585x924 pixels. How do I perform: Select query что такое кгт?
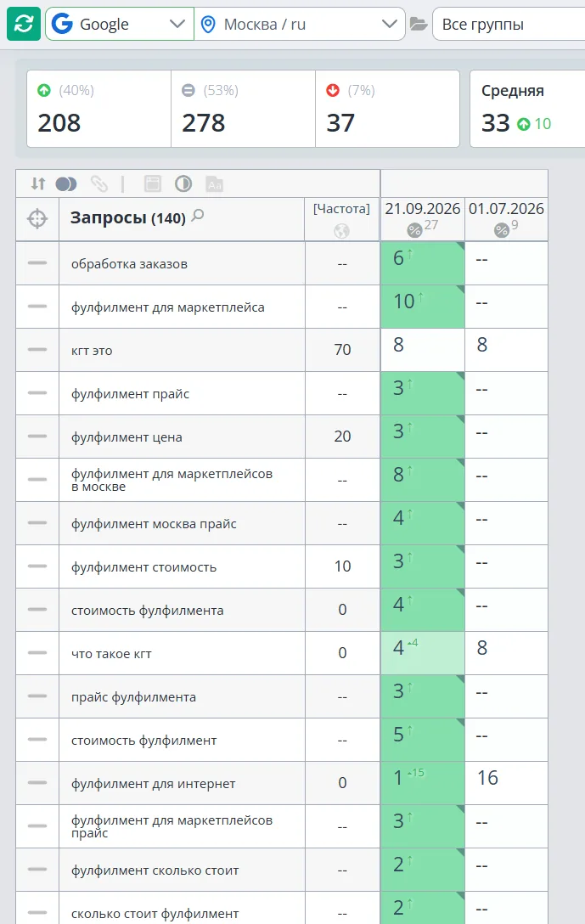111,654
